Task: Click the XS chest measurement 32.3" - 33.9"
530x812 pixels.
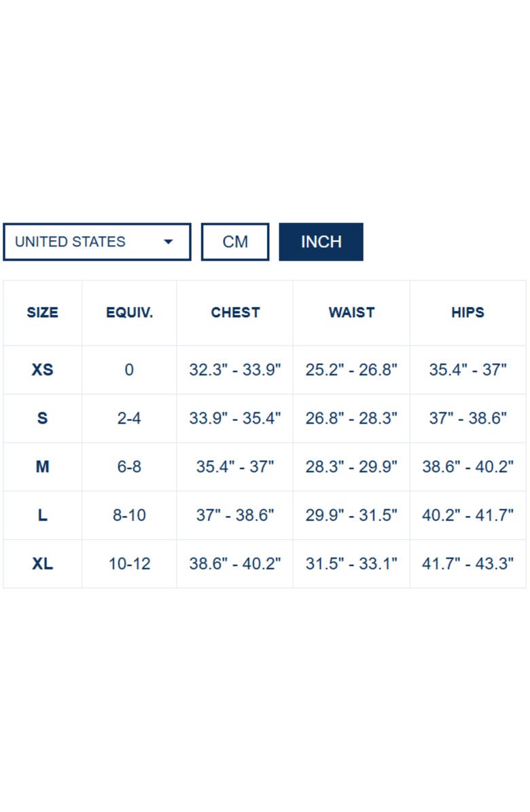Action: (235, 370)
